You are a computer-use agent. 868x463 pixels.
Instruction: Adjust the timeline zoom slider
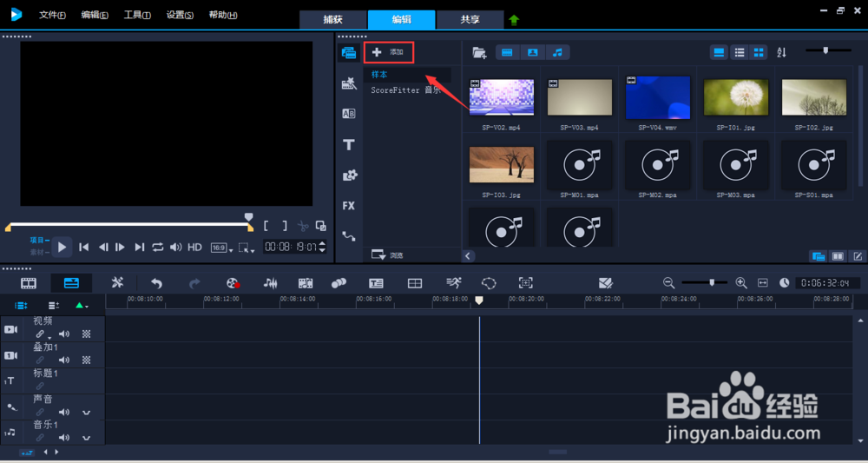pyautogui.click(x=705, y=283)
